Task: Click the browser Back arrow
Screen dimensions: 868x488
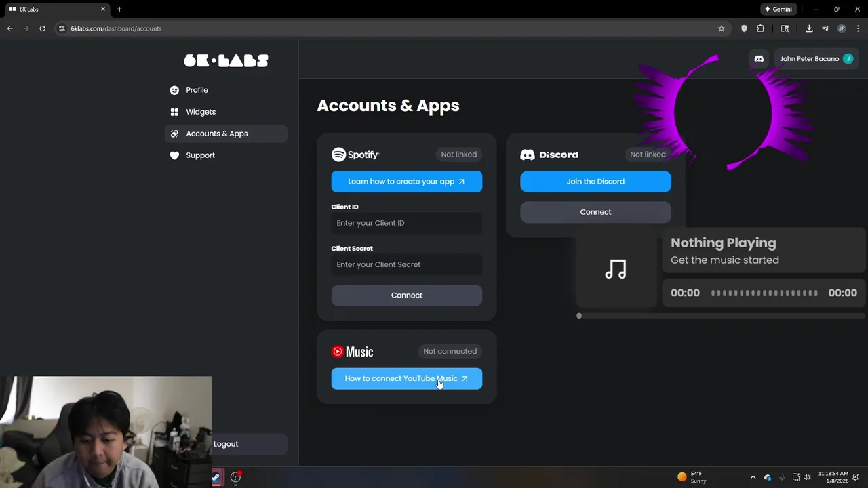Action: point(9,28)
